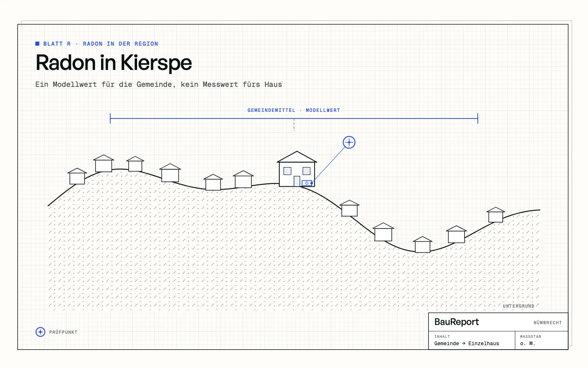This screenshot has height=368, width=588.
Task: Click the 'BauReport' title block name
Action: click(456, 322)
